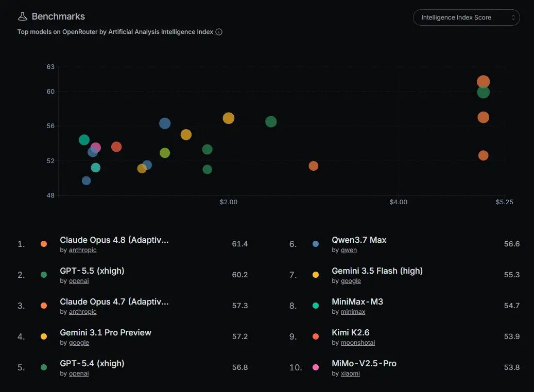Click orange swatch beside Claude Opus 4.7
This screenshot has height=392, width=534.
pos(44,306)
